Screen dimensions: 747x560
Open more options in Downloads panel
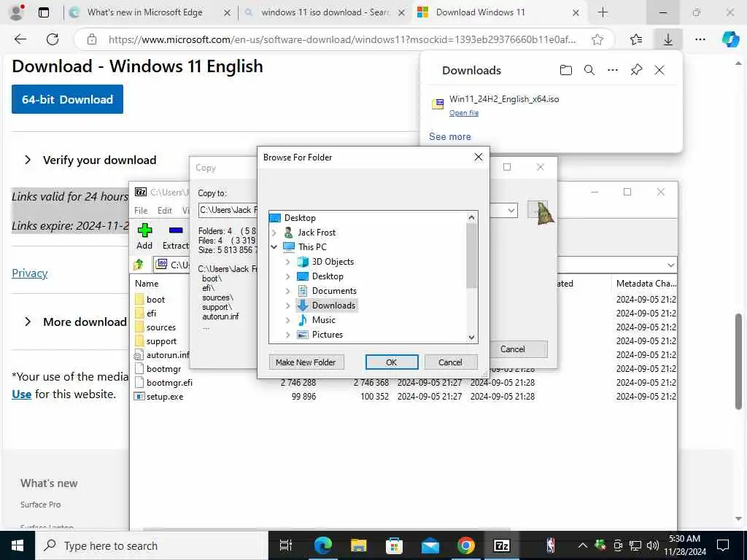(x=613, y=71)
